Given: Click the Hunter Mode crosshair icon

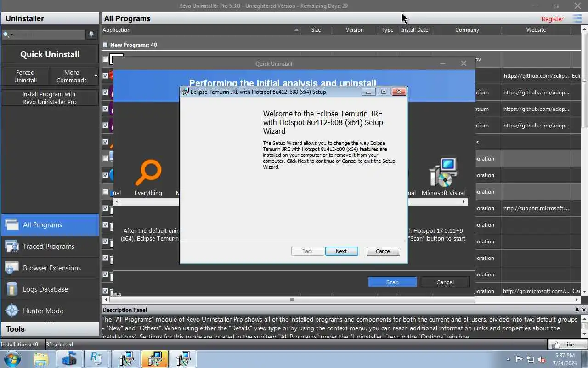Looking at the screenshot, I should [x=11, y=311].
